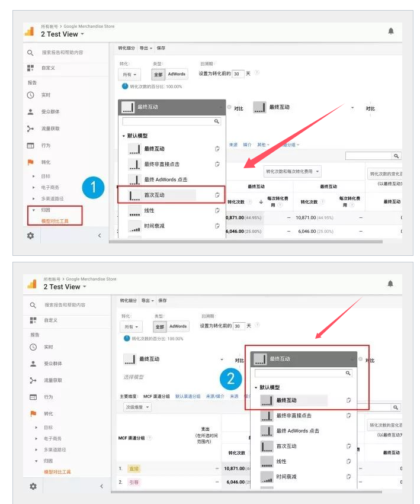Select the 全部 type toggle in the bottom screenshot
The width and height of the screenshot is (420, 504).
click(x=159, y=326)
